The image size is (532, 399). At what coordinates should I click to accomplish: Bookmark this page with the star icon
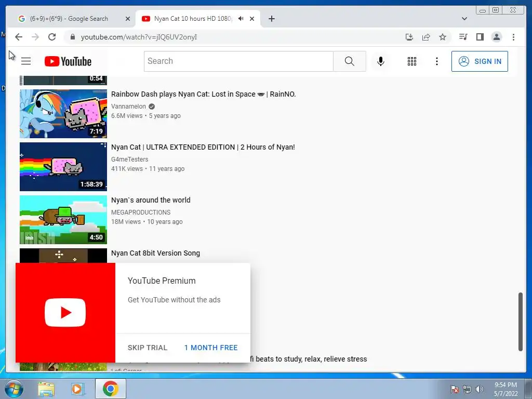(443, 37)
